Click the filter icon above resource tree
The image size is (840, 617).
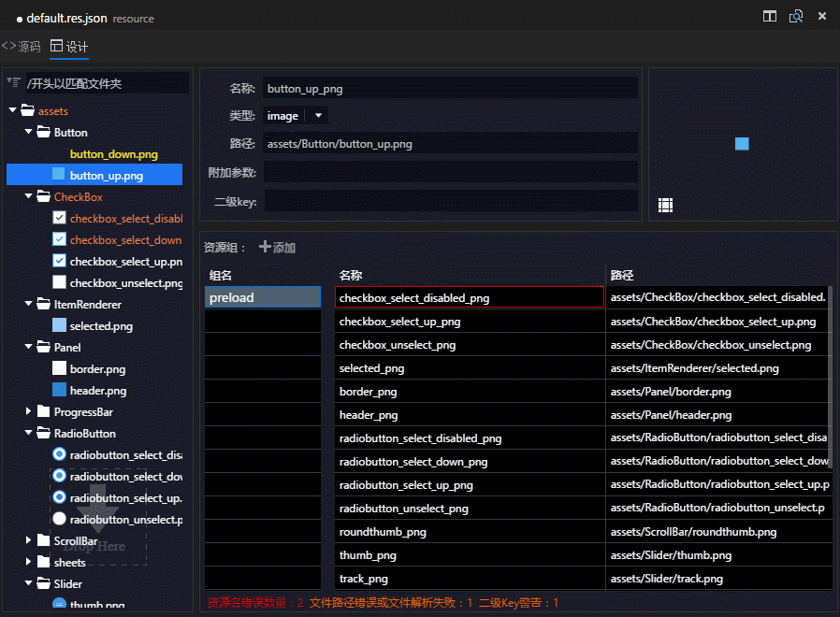11,82
